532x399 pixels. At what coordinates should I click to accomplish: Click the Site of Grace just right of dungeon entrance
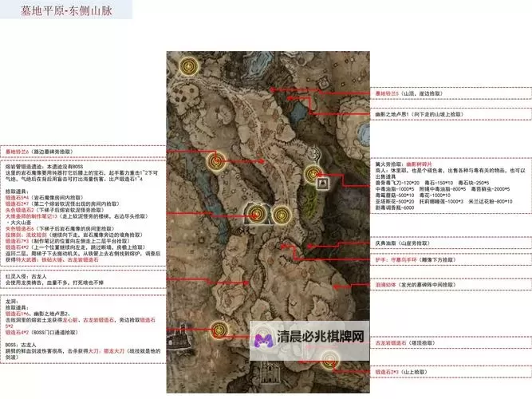(282, 215)
